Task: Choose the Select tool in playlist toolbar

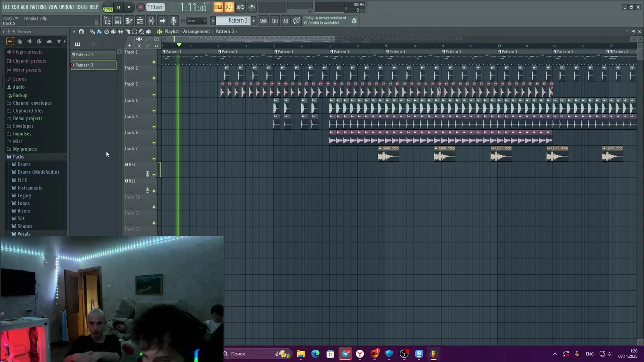Action: [134, 31]
